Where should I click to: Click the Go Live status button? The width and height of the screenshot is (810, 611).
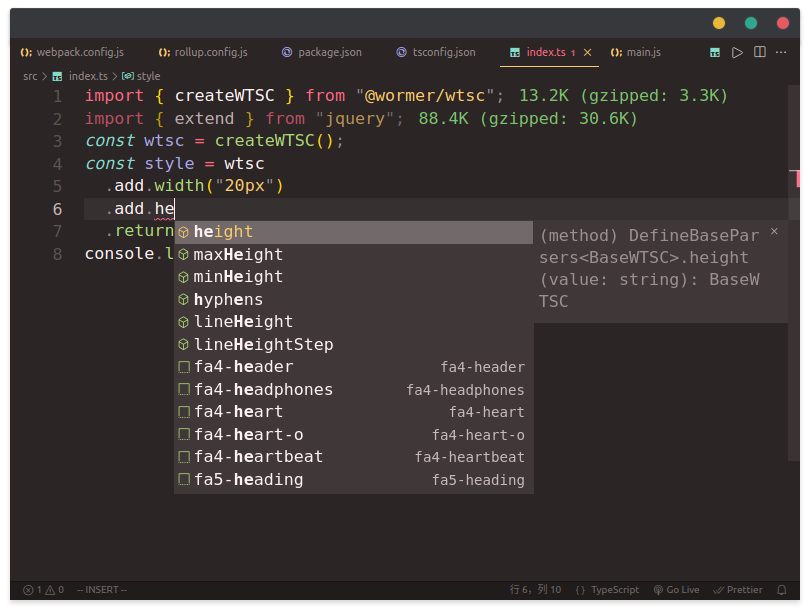(677, 590)
